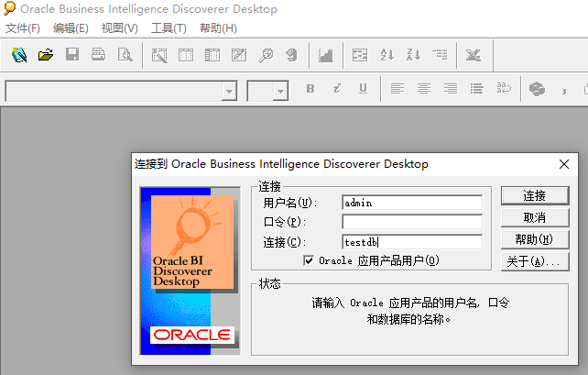Click the Underline formatting icon
Image resolution: width=588 pixels, height=375 pixels.
(363, 89)
